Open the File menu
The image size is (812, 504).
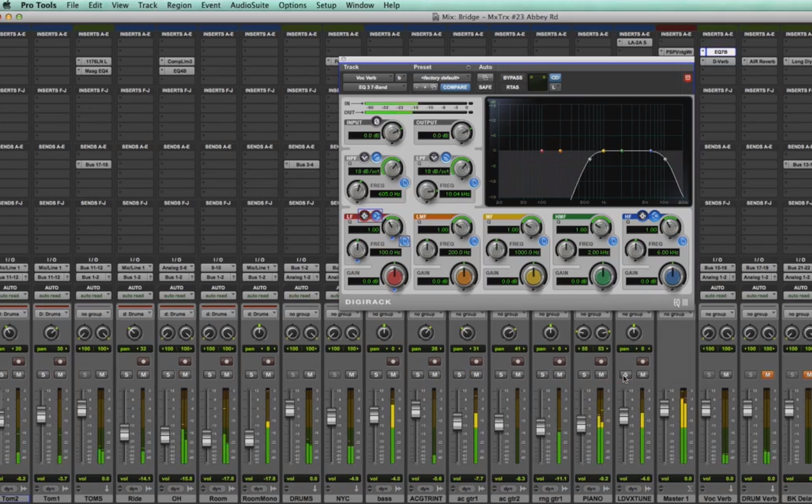pyautogui.click(x=72, y=5)
